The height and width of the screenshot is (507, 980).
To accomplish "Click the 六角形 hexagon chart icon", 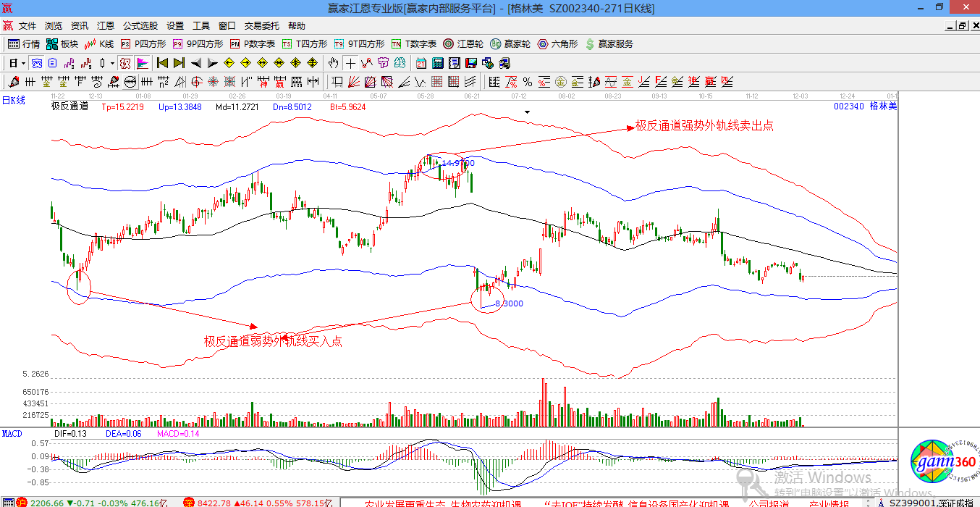I will point(557,44).
